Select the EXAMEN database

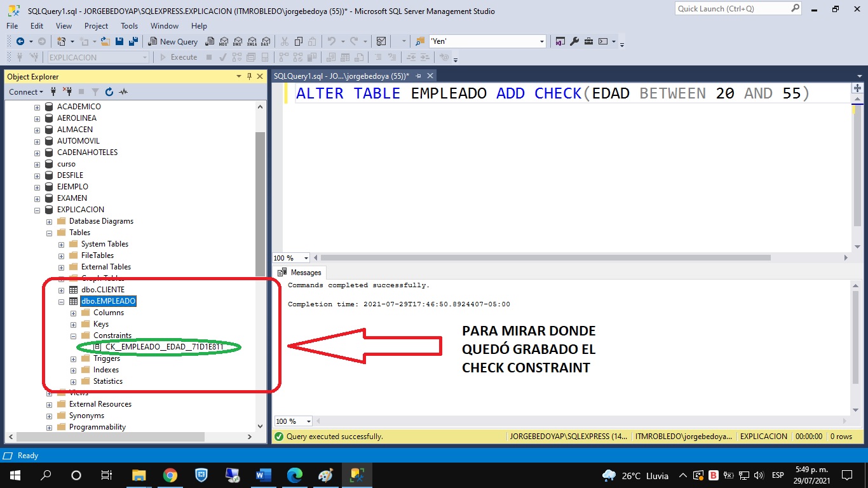[x=72, y=198]
